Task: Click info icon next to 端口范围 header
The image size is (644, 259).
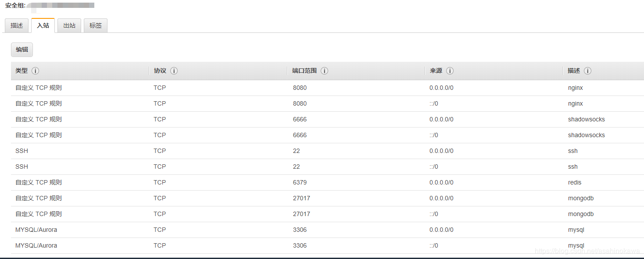Action: coord(325,71)
